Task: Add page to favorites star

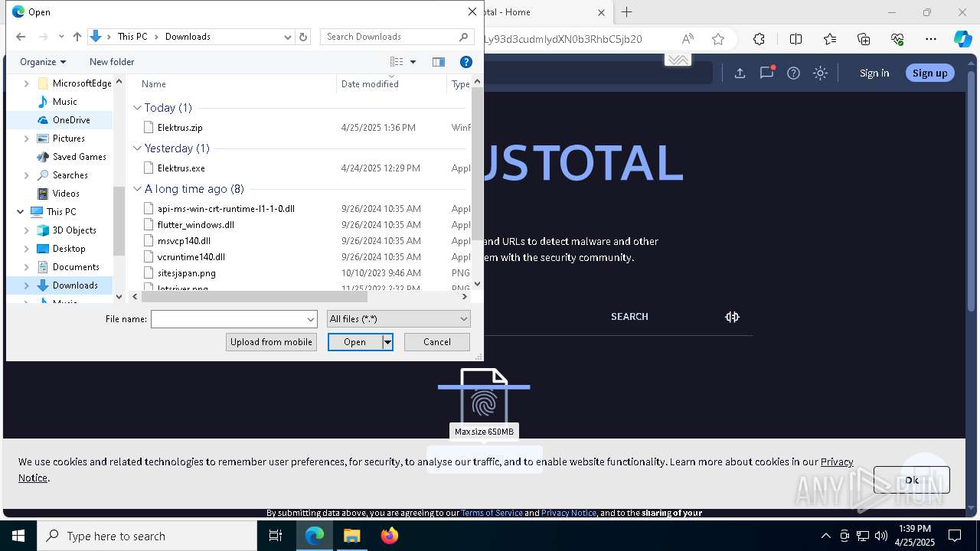Action: coord(717,39)
